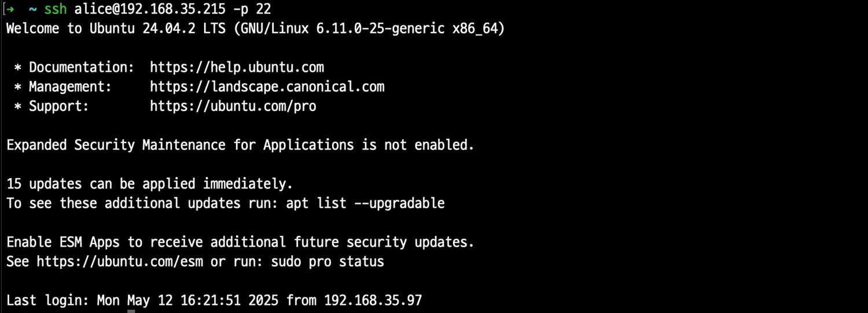This screenshot has width=868, height=313.
Task: Click alice@192.168.35.215 in the command
Action: tap(149, 9)
